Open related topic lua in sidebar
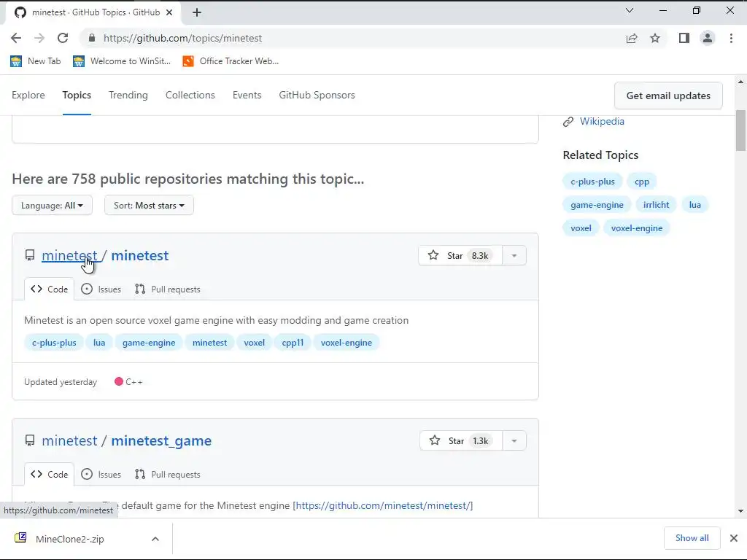Viewport: 747px width, 560px height. pyautogui.click(x=694, y=205)
